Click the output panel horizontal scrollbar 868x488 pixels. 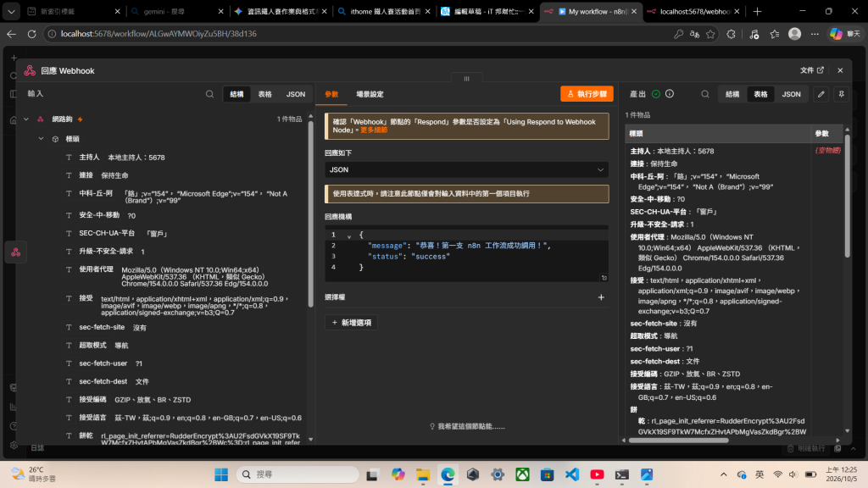pos(678,441)
